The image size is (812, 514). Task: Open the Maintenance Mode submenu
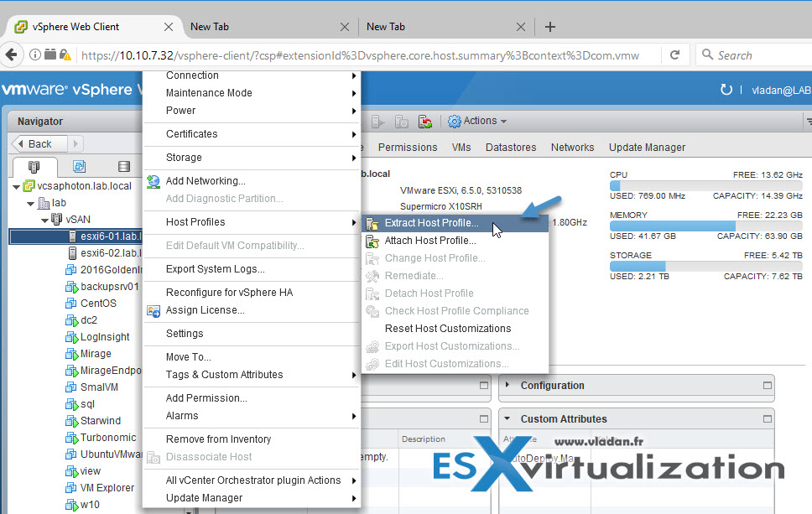click(252, 93)
